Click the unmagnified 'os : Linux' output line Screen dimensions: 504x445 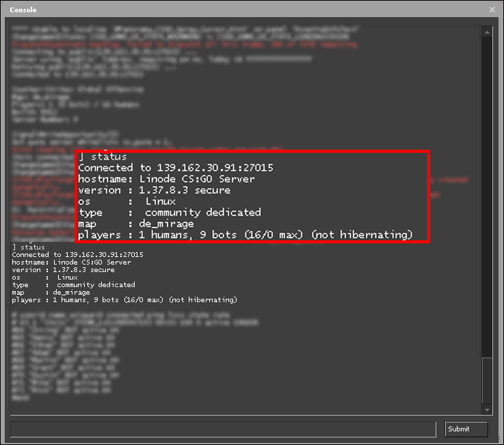pos(44,278)
